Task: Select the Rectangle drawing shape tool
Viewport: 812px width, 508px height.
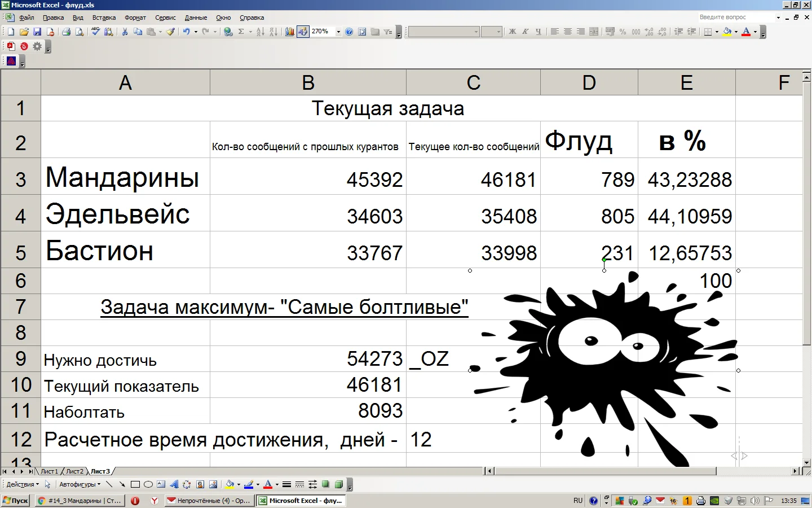Action: pyautogui.click(x=135, y=484)
